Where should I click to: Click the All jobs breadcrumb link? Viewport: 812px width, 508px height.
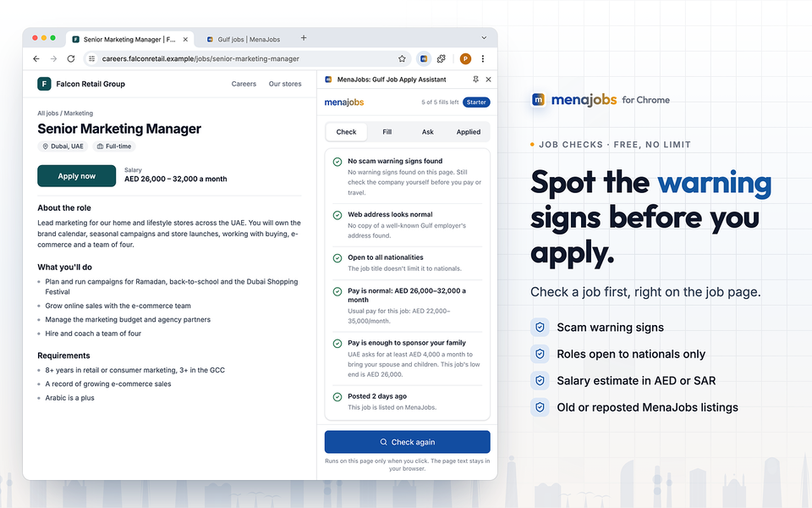[47, 113]
